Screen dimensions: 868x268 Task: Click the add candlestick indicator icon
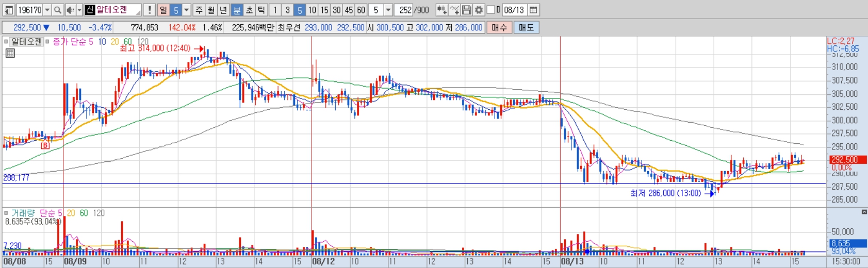tap(441, 10)
